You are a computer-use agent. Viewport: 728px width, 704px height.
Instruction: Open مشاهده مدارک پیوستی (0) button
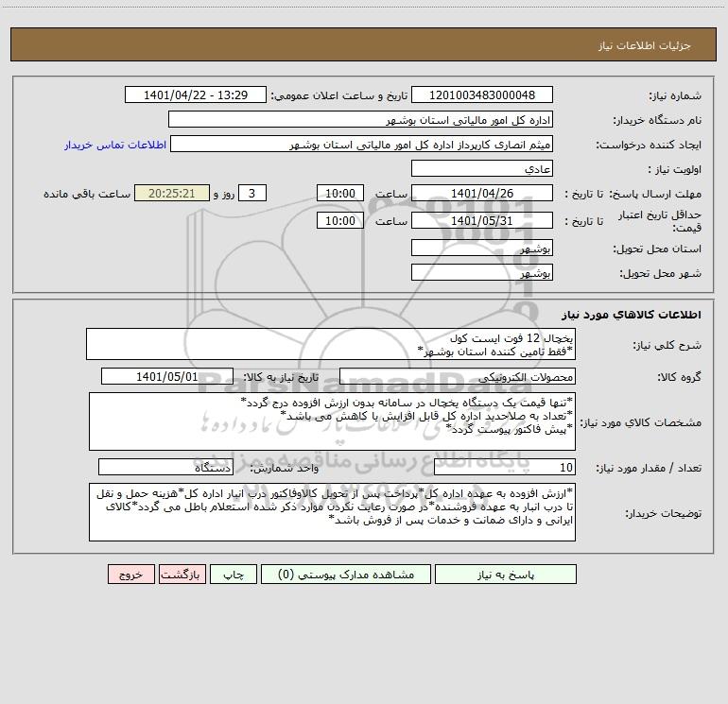(x=346, y=574)
